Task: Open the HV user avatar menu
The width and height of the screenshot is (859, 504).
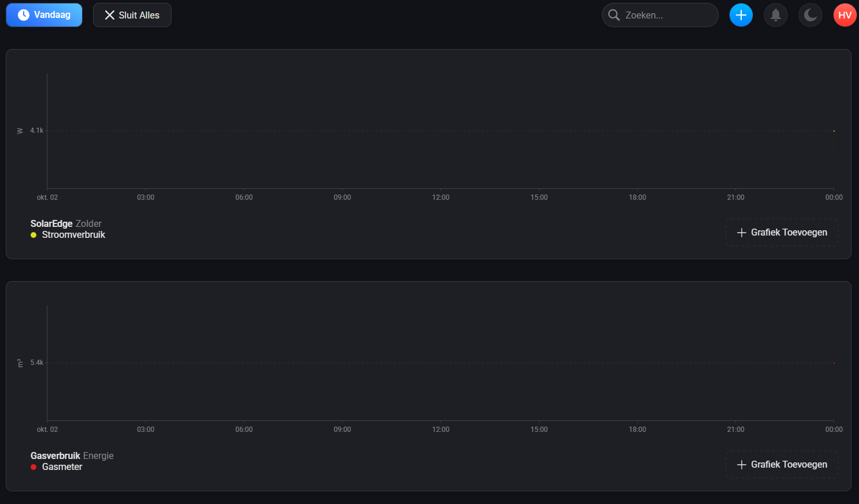Action: coord(845,15)
